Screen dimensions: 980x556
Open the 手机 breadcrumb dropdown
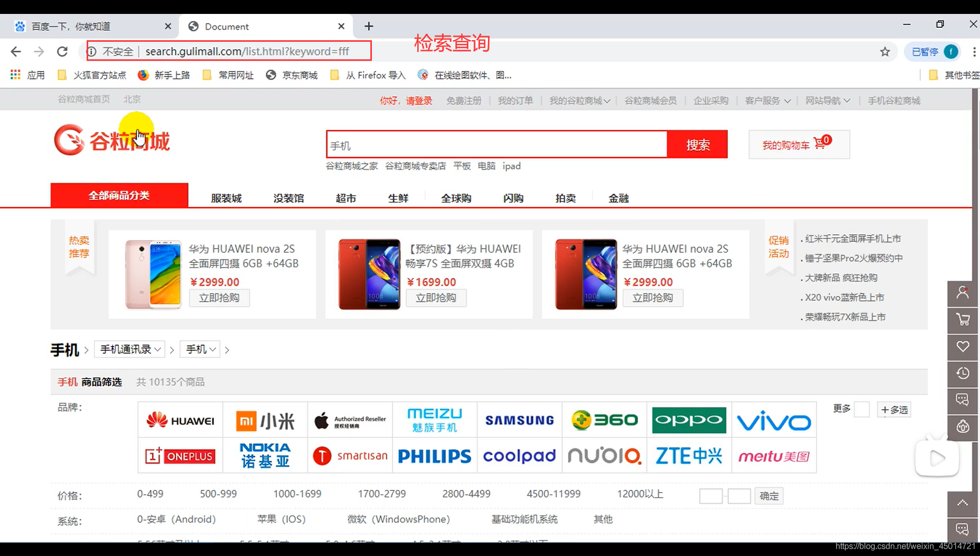click(x=200, y=349)
